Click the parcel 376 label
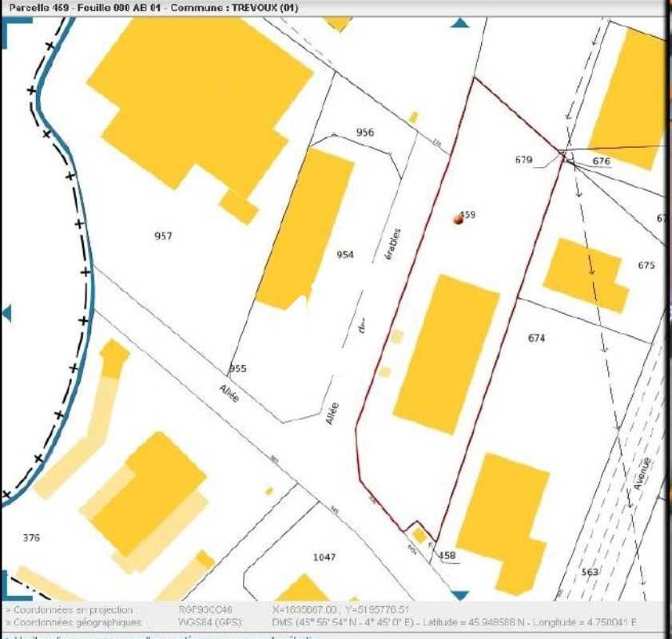The image size is (672, 639). tap(32, 537)
